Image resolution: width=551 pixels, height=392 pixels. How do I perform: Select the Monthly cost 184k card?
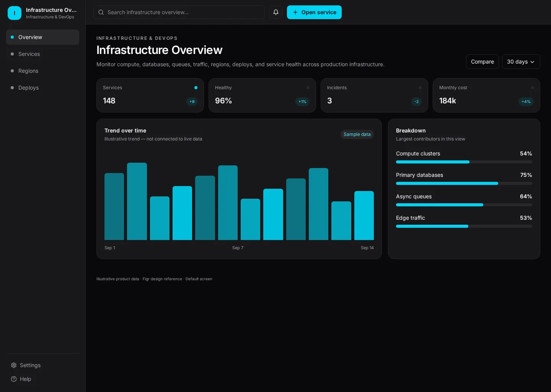pyautogui.click(x=486, y=95)
